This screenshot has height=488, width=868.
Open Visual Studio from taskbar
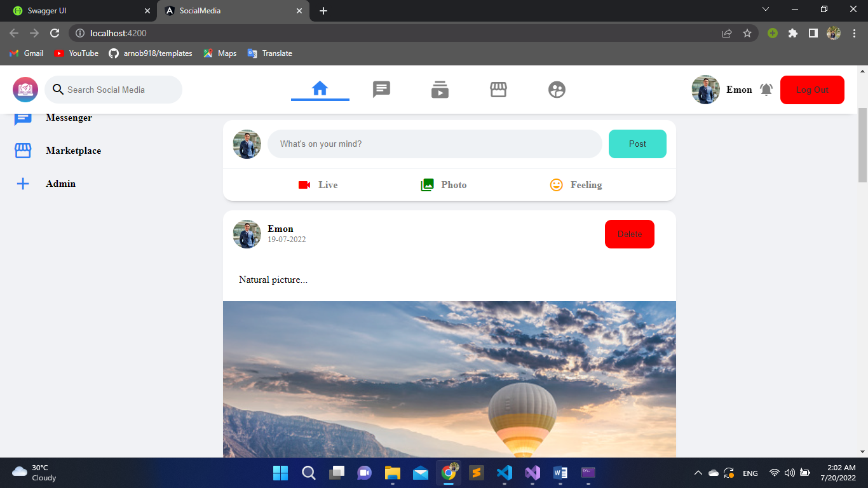tap(532, 473)
